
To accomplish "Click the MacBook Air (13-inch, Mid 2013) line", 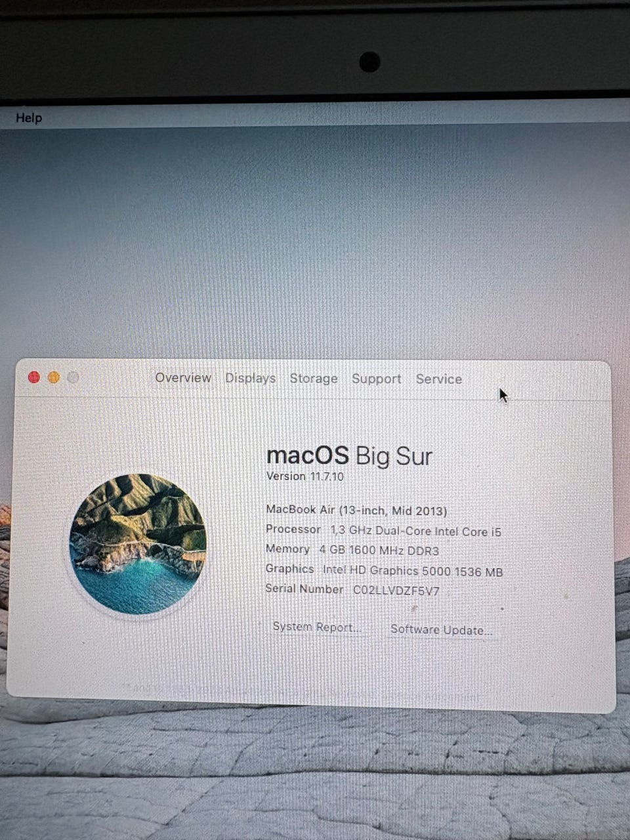I will point(356,511).
